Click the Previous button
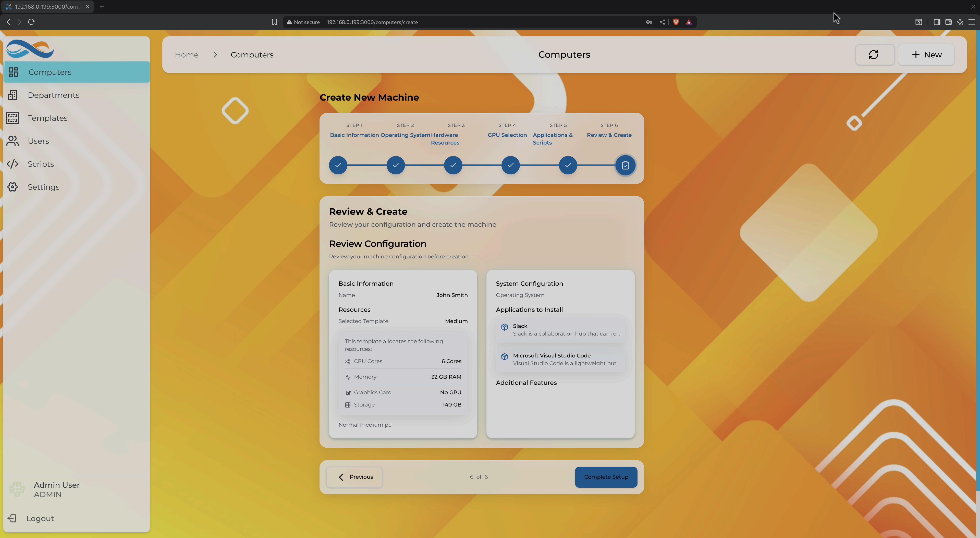 [x=354, y=477]
